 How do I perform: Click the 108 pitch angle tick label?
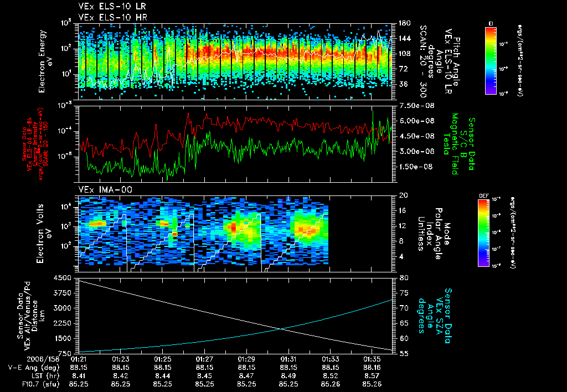coord(405,54)
